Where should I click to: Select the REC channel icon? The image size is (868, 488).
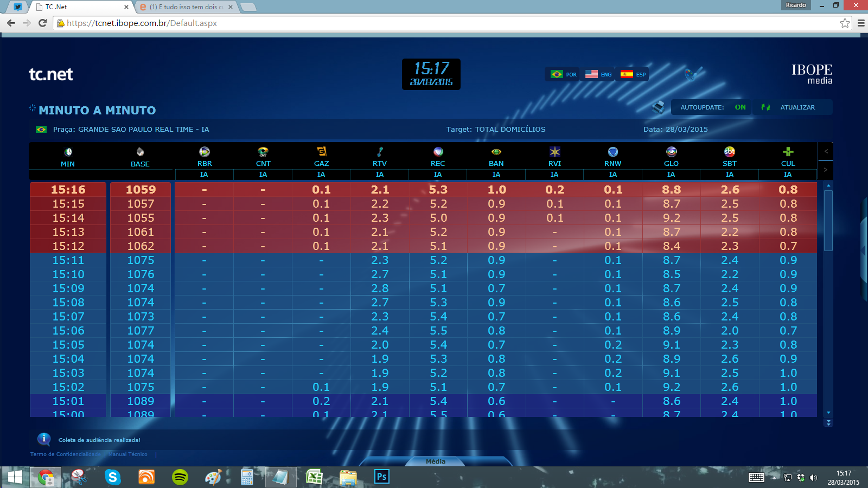point(438,152)
